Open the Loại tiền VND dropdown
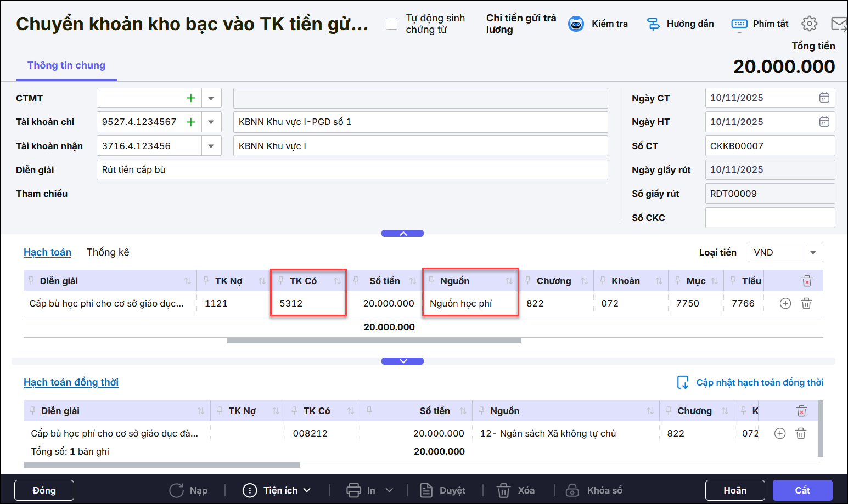The height and width of the screenshot is (504, 848). pyautogui.click(x=813, y=252)
